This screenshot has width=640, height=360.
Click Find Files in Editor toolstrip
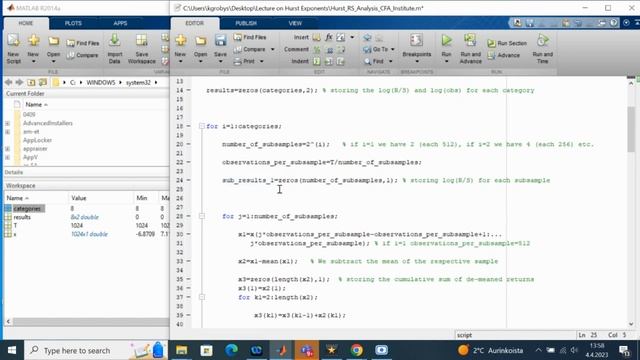250,37
